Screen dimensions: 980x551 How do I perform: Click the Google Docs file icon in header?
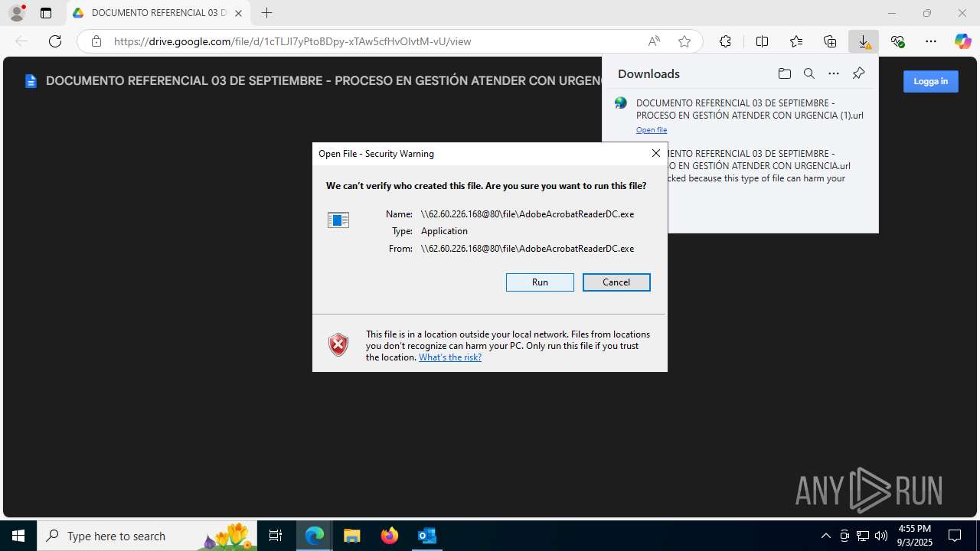pos(31,81)
